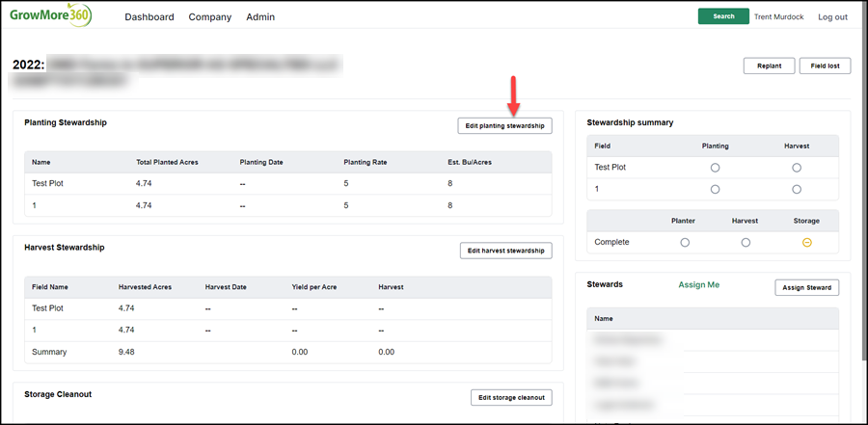Open the Admin menu
This screenshot has width=868, height=425.
[x=260, y=17]
